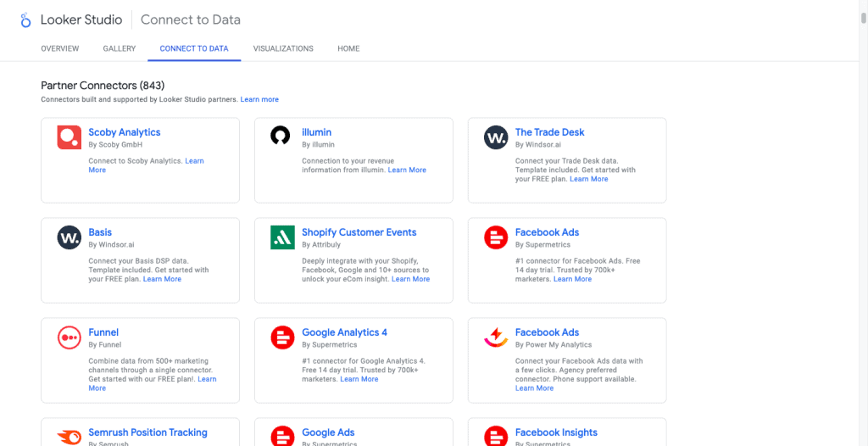The height and width of the screenshot is (446, 868).
Task: Select the Visualizations tab
Action: point(283,49)
